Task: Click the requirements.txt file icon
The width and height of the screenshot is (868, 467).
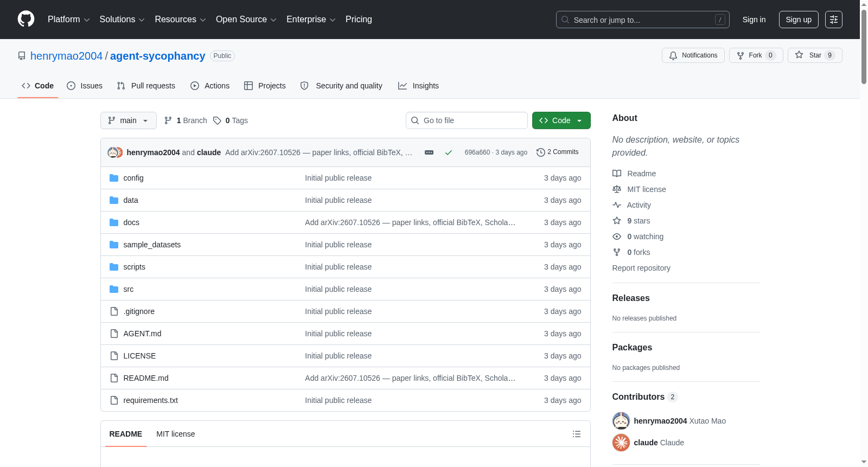Action: pyautogui.click(x=114, y=400)
